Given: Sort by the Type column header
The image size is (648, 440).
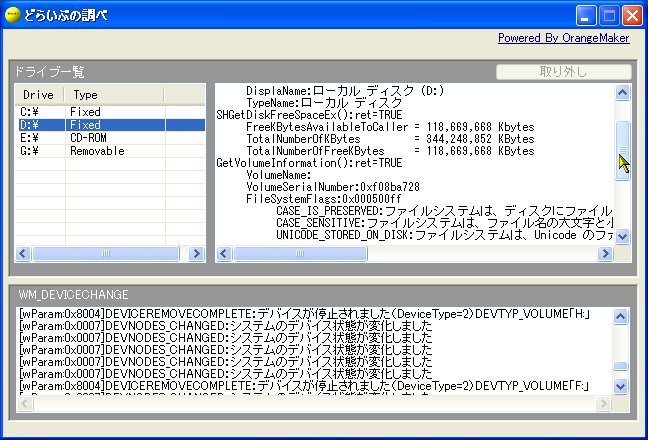Looking at the screenshot, I should [x=114, y=95].
